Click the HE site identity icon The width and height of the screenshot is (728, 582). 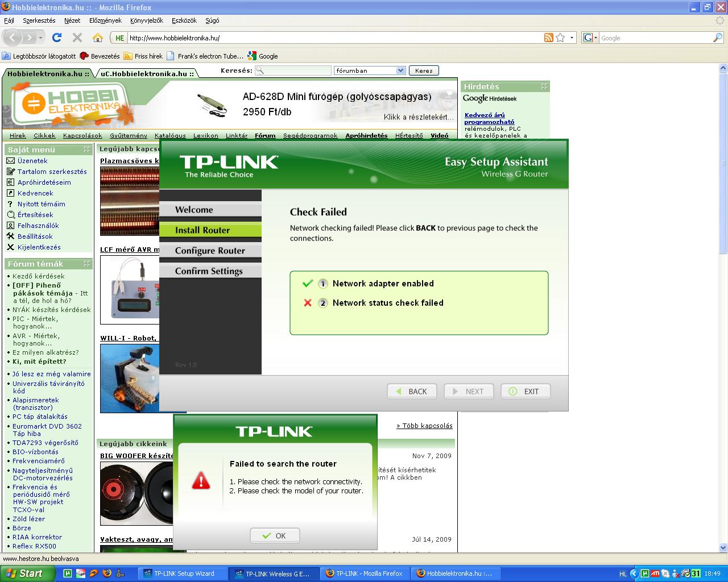tap(119, 38)
